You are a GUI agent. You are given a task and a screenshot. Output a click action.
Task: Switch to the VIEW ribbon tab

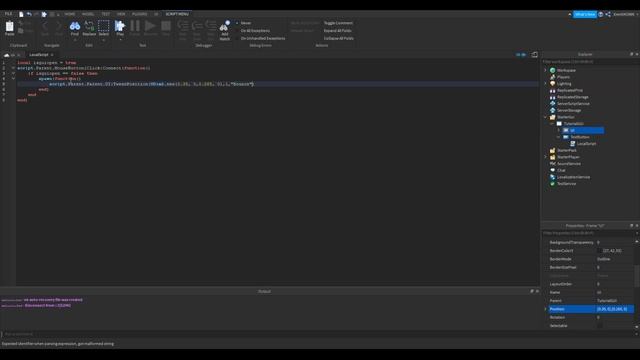coord(121,14)
